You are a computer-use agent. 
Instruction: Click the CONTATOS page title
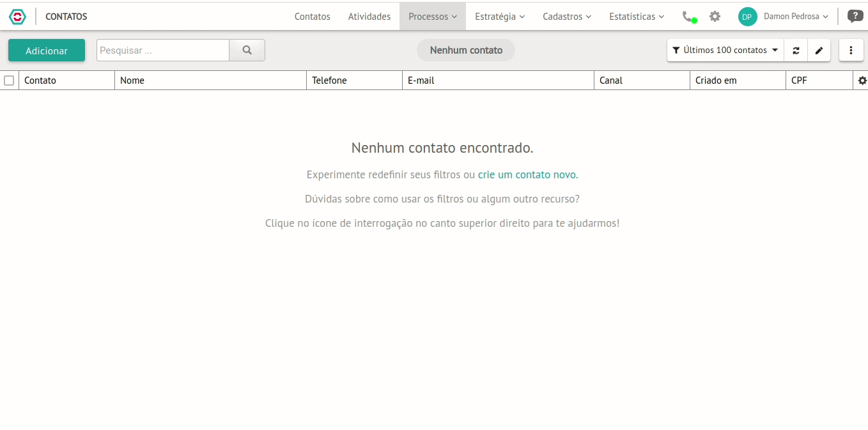pyautogui.click(x=66, y=17)
